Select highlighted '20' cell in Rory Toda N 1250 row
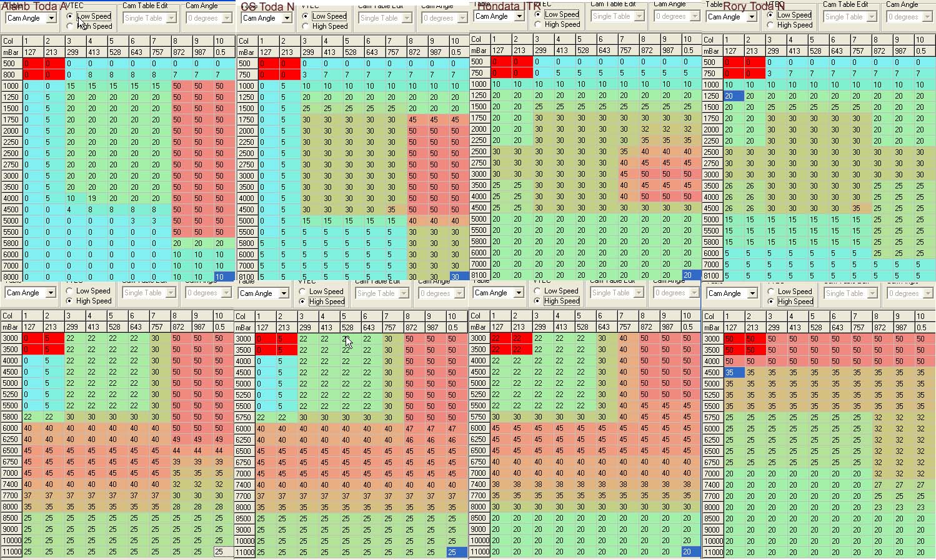The width and height of the screenshot is (936, 560). point(733,96)
